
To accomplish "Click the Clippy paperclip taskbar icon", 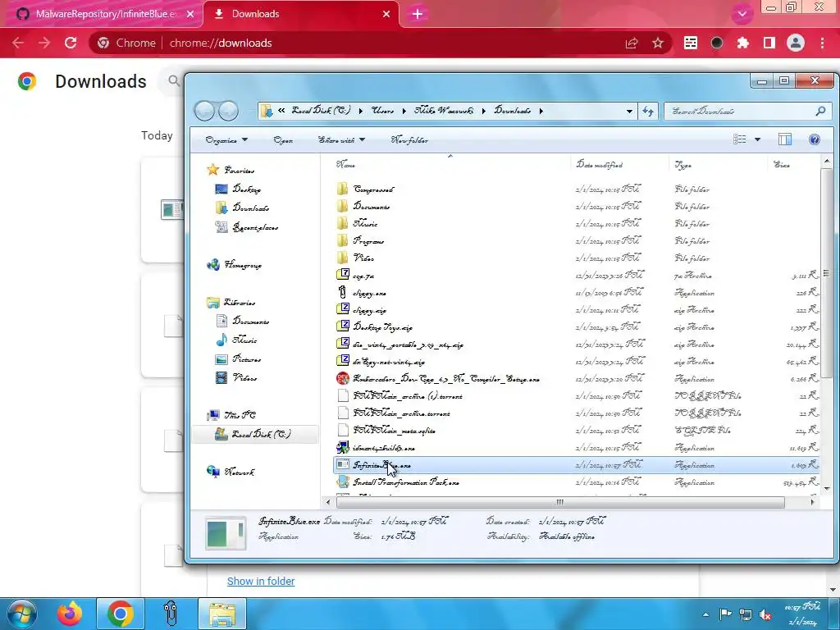I will [171, 614].
